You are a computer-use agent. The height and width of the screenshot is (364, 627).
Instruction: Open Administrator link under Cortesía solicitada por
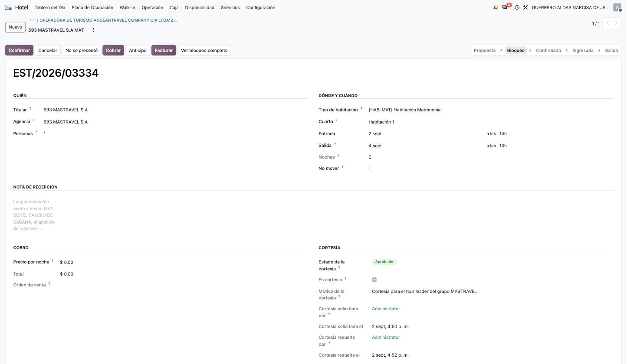point(386,309)
